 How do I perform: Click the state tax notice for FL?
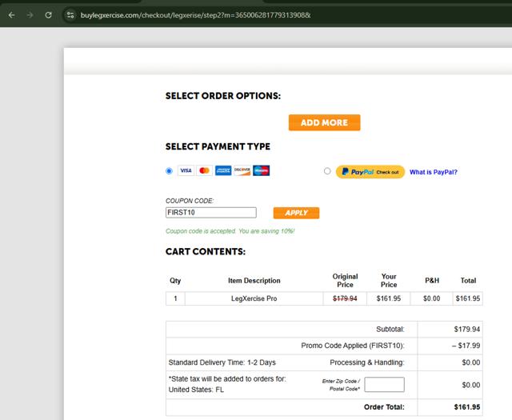[x=227, y=384]
